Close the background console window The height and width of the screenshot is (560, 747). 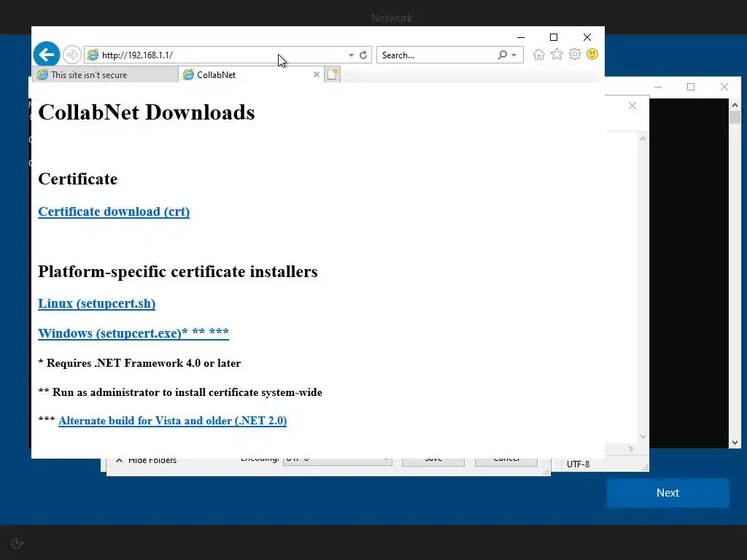point(724,87)
